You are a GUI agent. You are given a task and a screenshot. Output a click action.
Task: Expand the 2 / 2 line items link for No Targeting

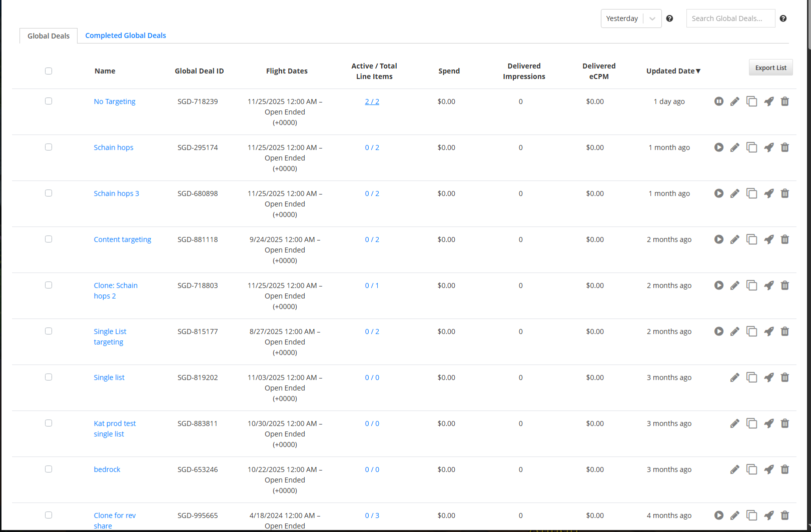pyautogui.click(x=372, y=101)
